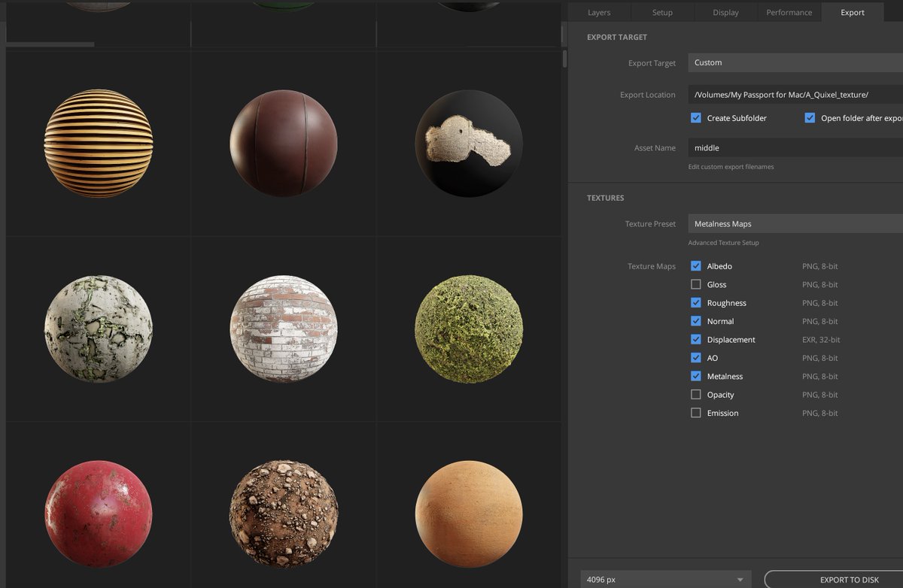Click the Export Location path field

[x=795, y=95]
